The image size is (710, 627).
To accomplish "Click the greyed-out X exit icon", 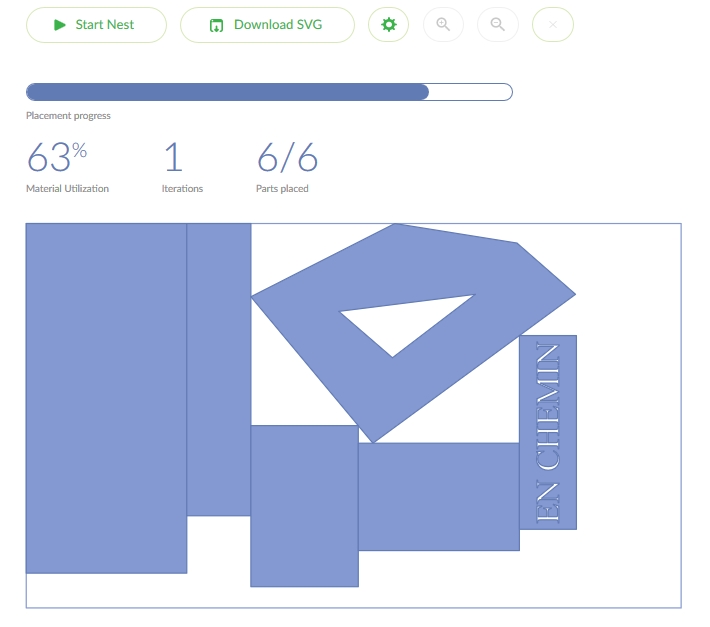I will tap(552, 25).
